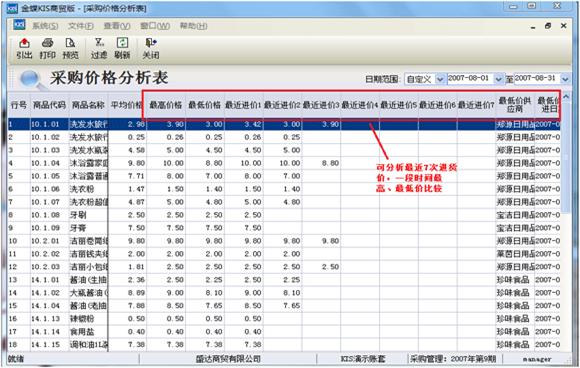Screen dimensions: 580x368
Task: Click the 最近进价2 column header
Action: click(x=282, y=105)
